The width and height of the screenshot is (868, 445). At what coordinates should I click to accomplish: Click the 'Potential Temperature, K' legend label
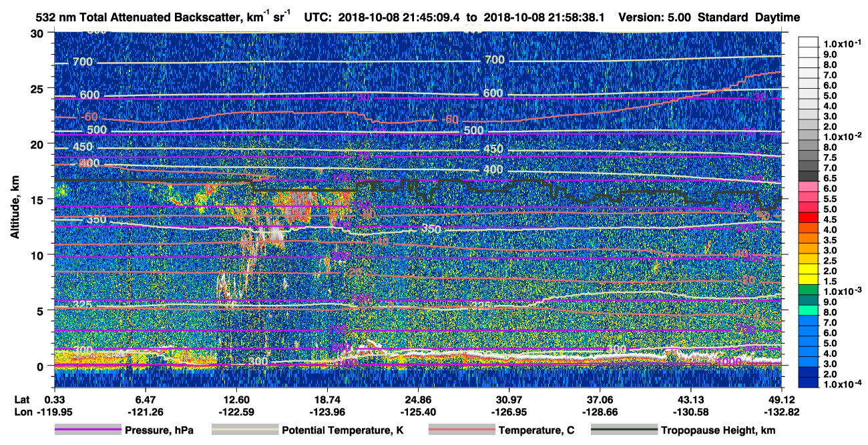[x=343, y=430]
